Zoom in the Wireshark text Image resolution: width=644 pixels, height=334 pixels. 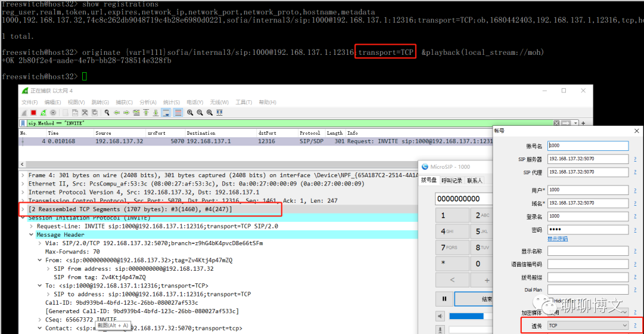[190, 113]
